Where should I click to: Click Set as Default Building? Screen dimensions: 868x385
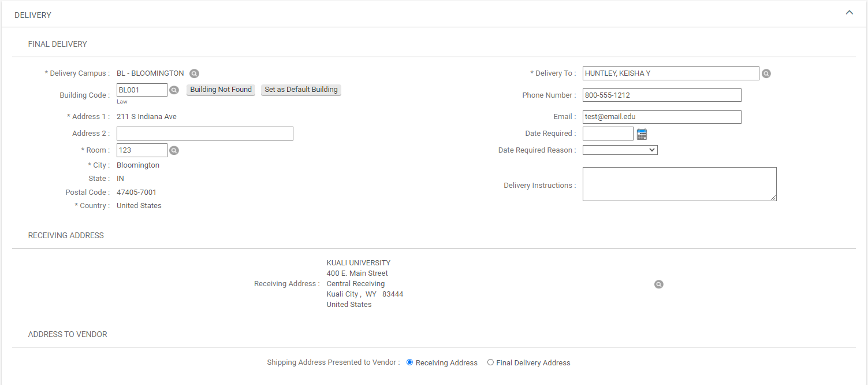pyautogui.click(x=301, y=90)
